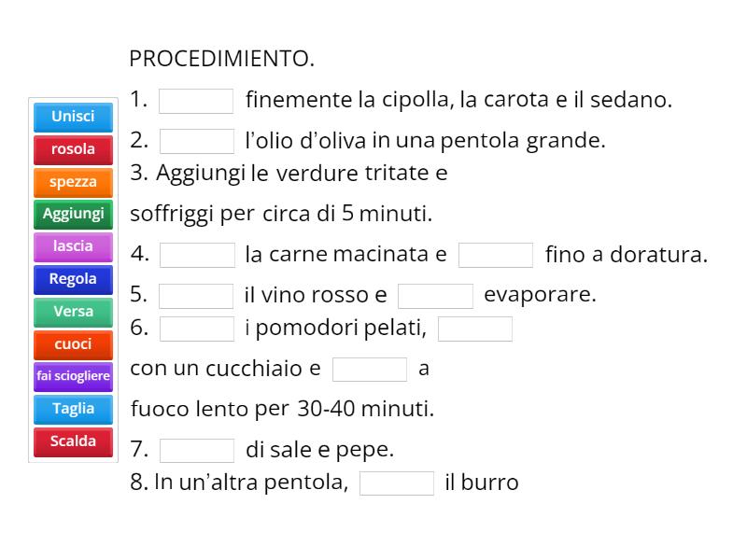Click the blank before 'finemente la cipolla'
This screenshot has width=747, height=560.
196,101
